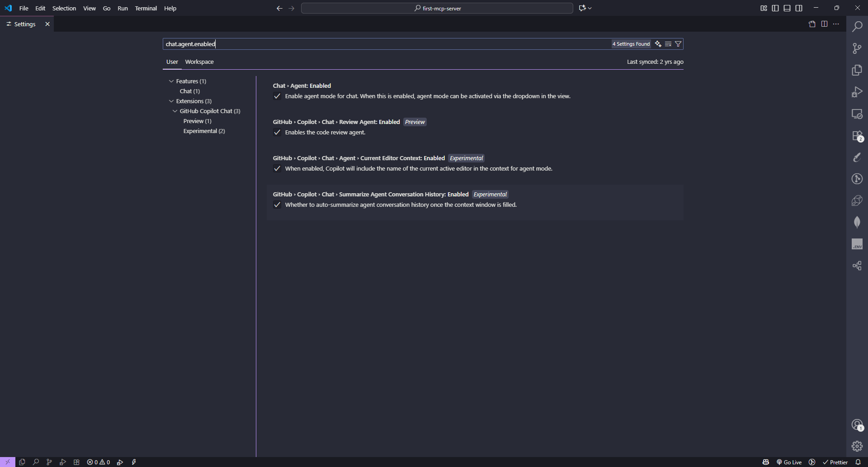Click the Copilot status icon in status bar
Screen dimensions: 868x467
tap(766, 462)
